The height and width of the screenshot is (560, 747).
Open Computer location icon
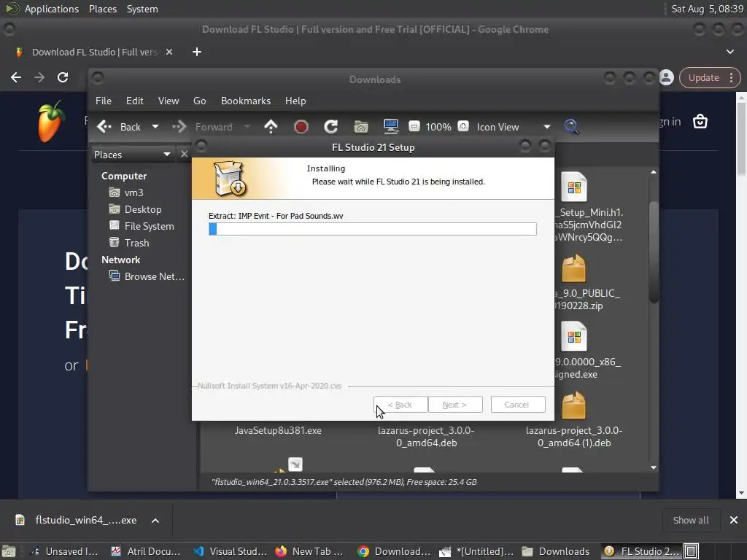[x=391, y=127]
